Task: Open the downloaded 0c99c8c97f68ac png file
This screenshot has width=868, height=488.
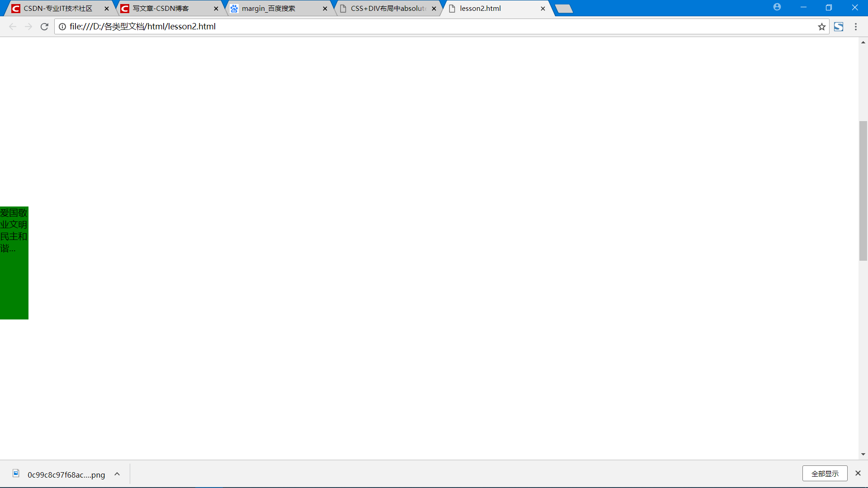Action: 66,474
